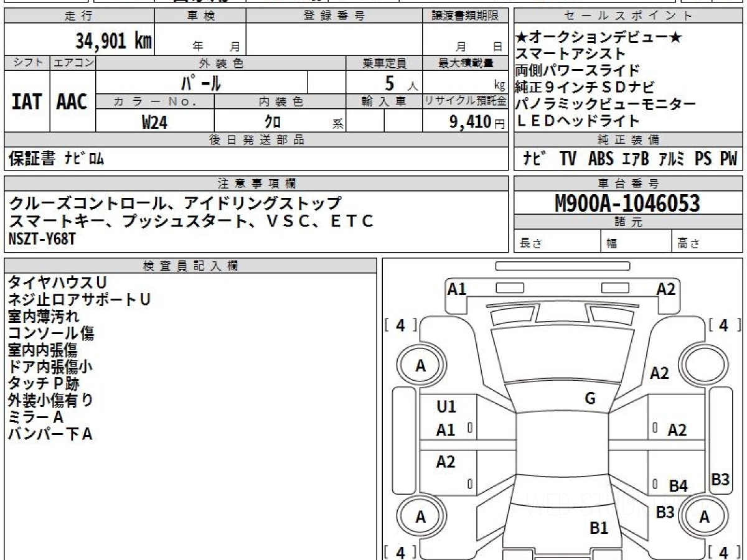
Task: Click the セールスポイント heading
Action: pos(627,16)
